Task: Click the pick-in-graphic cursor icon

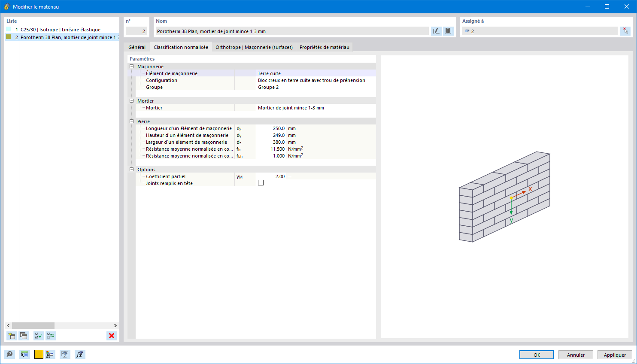Action: tap(625, 31)
